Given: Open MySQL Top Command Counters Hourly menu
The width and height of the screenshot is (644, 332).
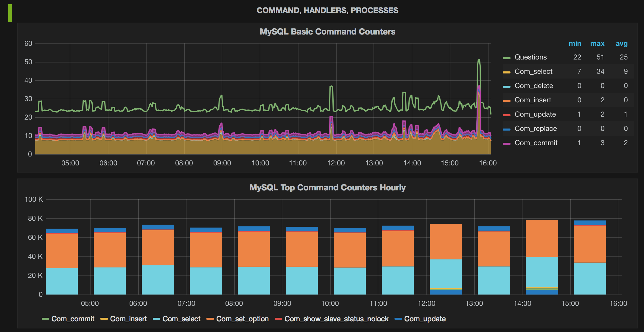Looking at the screenshot, I should (327, 187).
